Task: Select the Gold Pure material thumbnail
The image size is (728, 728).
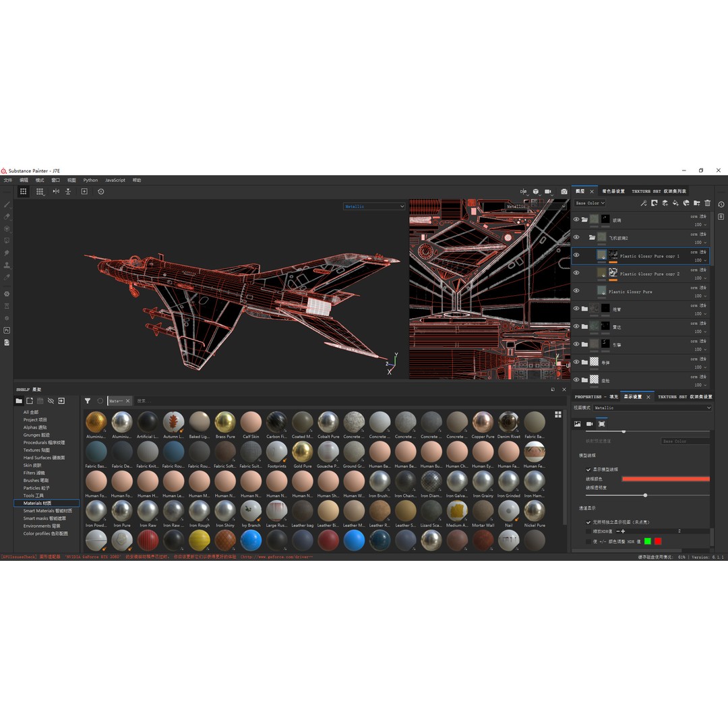Action: pyautogui.click(x=303, y=454)
